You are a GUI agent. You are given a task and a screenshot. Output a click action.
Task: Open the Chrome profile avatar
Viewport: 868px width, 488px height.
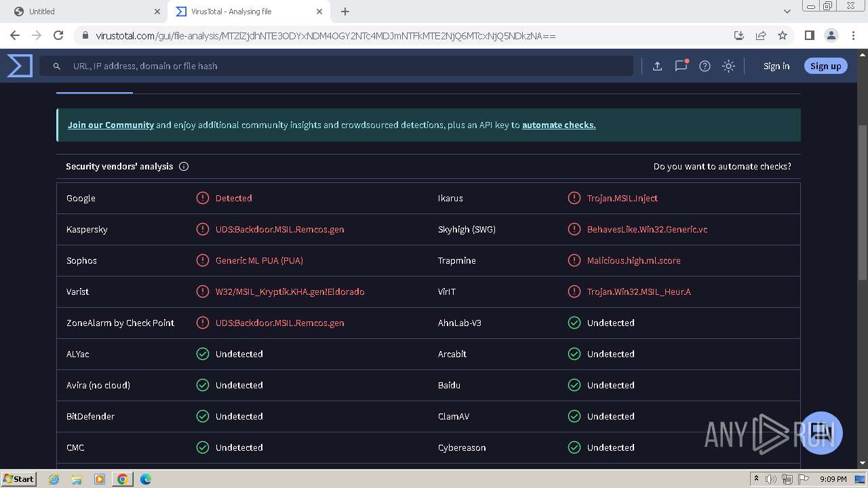[831, 35]
